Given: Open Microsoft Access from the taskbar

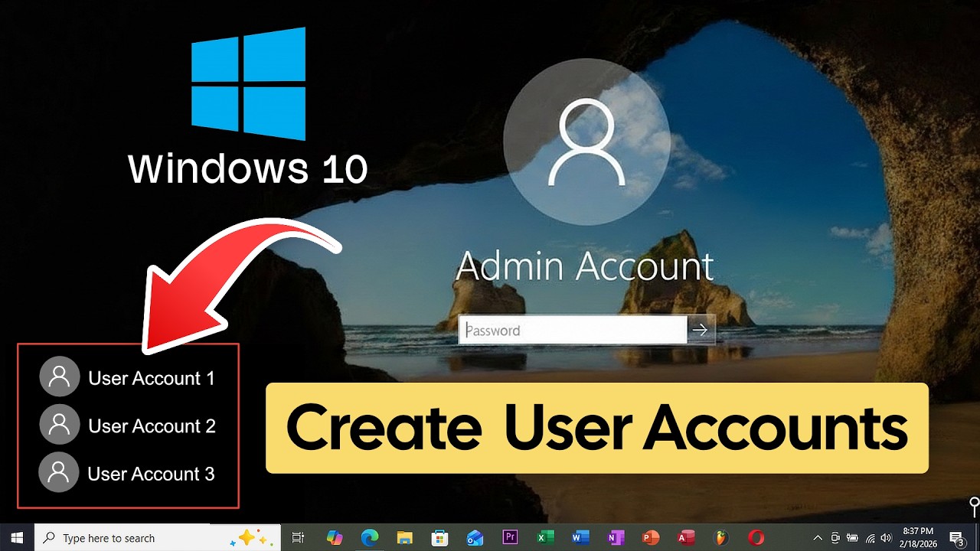Looking at the screenshot, I should (x=686, y=538).
